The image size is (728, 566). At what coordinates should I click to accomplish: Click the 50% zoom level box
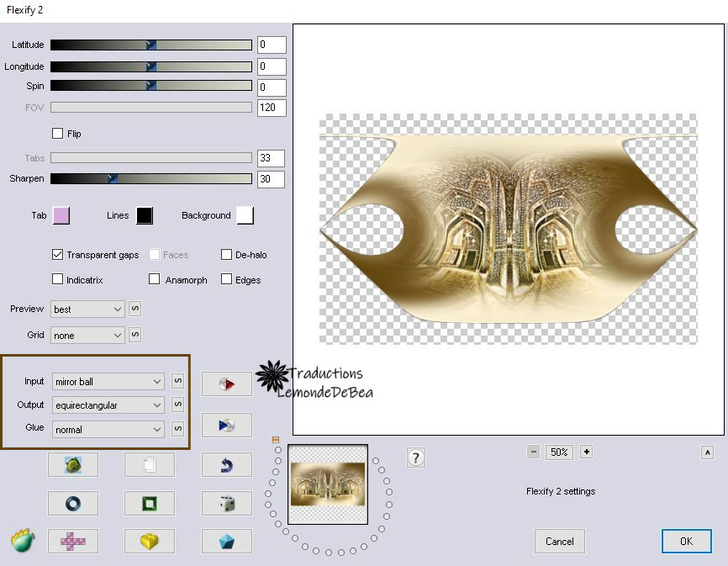[x=560, y=452]
